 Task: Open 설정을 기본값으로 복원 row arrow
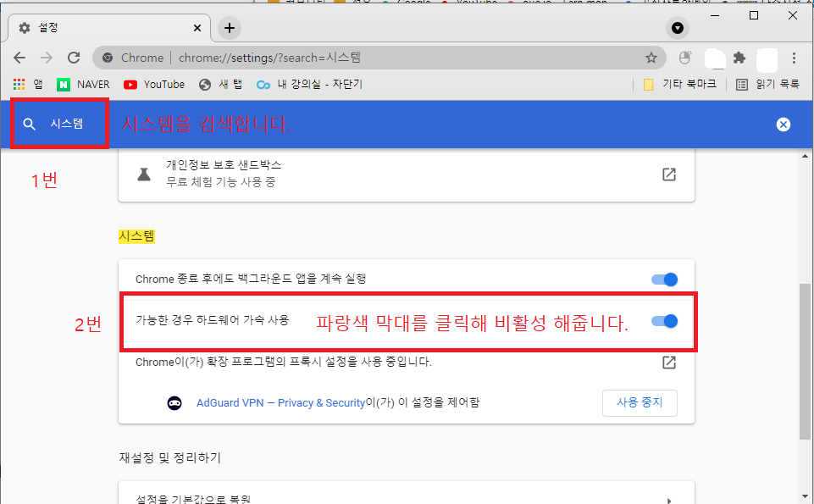[669, 500]
